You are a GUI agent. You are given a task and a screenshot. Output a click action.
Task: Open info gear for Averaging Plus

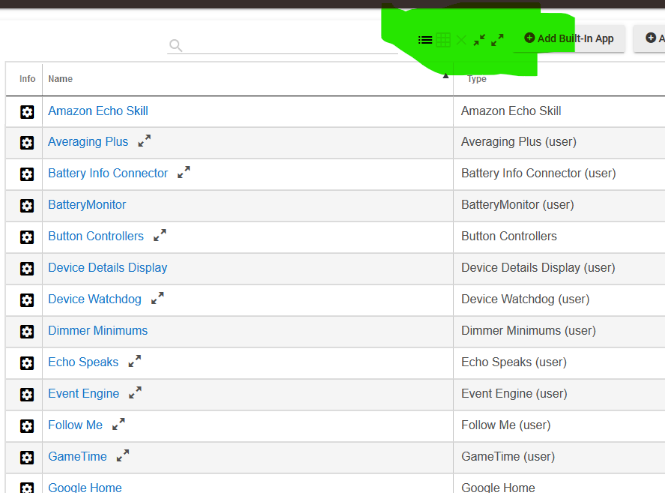27,143
